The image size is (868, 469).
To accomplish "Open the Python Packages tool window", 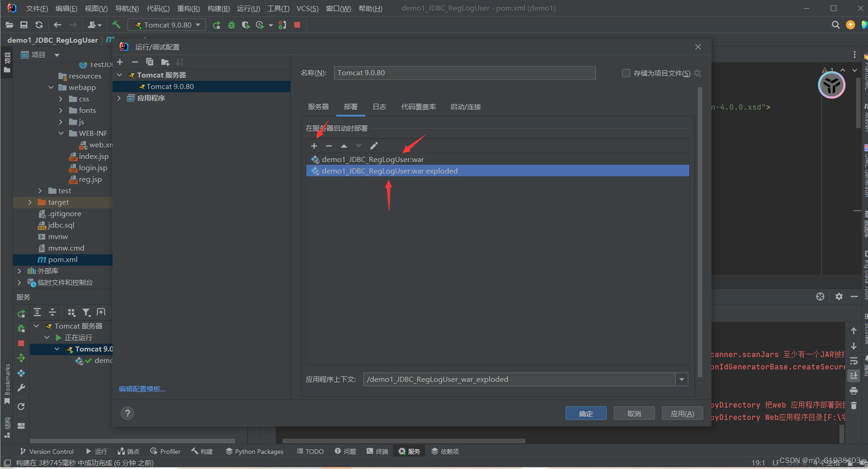I will [x=254, y=452].
